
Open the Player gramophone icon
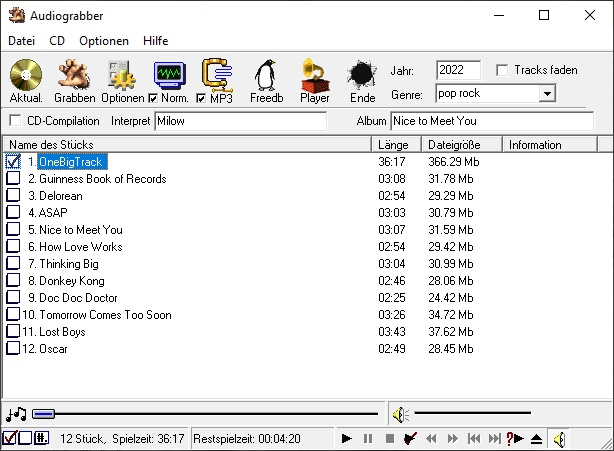click(x=314, y=75)
